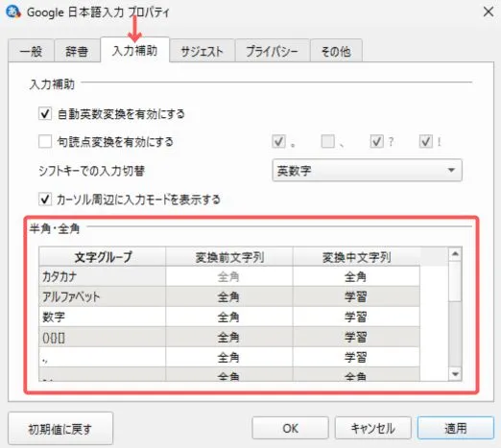Click the キャンセル button
Image resolution: width=501 pixels, height=448 pixels.
373,428
